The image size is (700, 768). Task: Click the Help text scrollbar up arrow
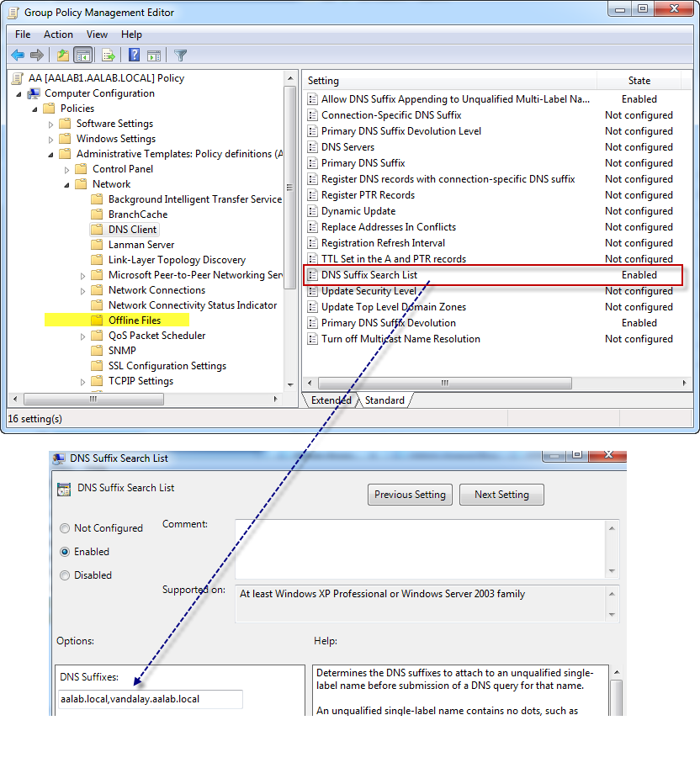(617, 672)
